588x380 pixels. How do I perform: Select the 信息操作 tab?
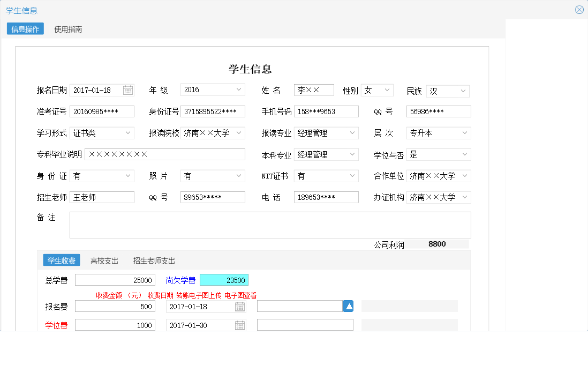(24, 28)
